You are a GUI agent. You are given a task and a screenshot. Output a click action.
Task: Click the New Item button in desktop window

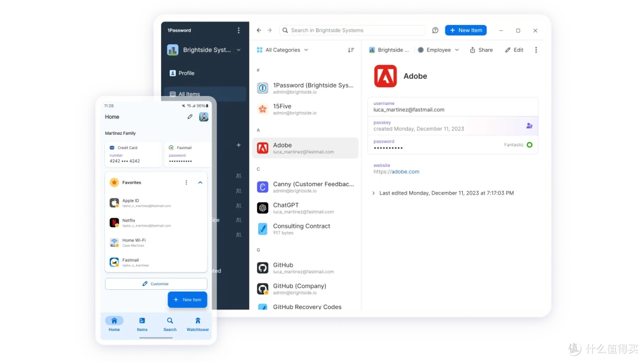(x=466, y=30)
